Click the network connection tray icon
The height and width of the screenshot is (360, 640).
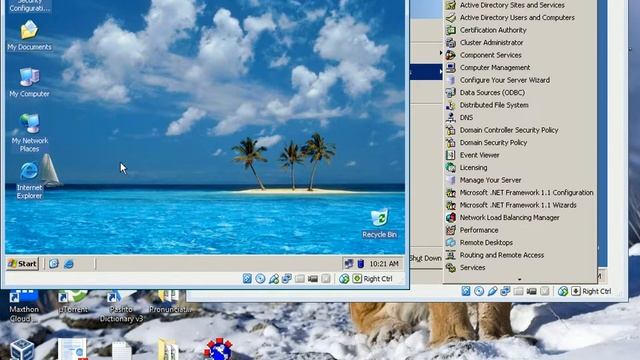tap(348, 264)
